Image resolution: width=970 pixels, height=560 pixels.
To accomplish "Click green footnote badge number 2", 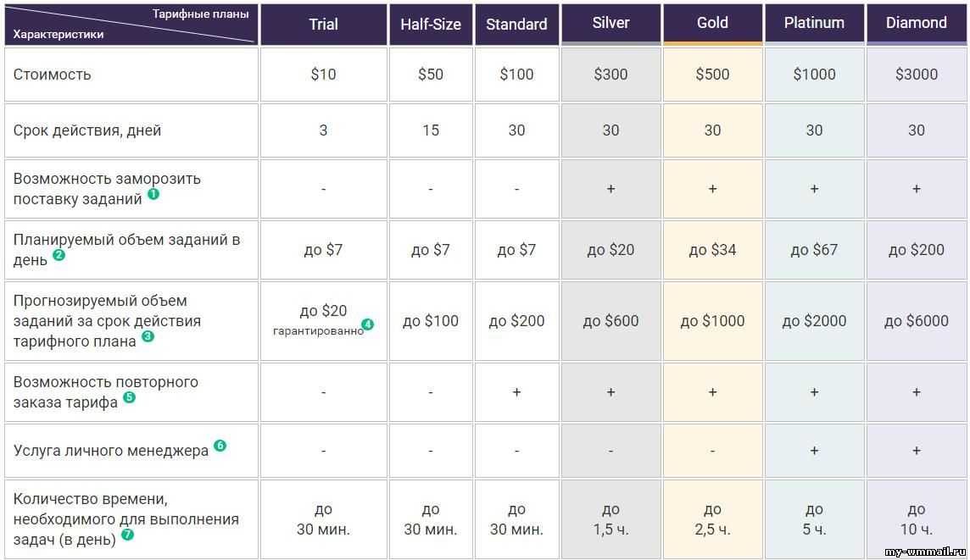I will [59, 254].
